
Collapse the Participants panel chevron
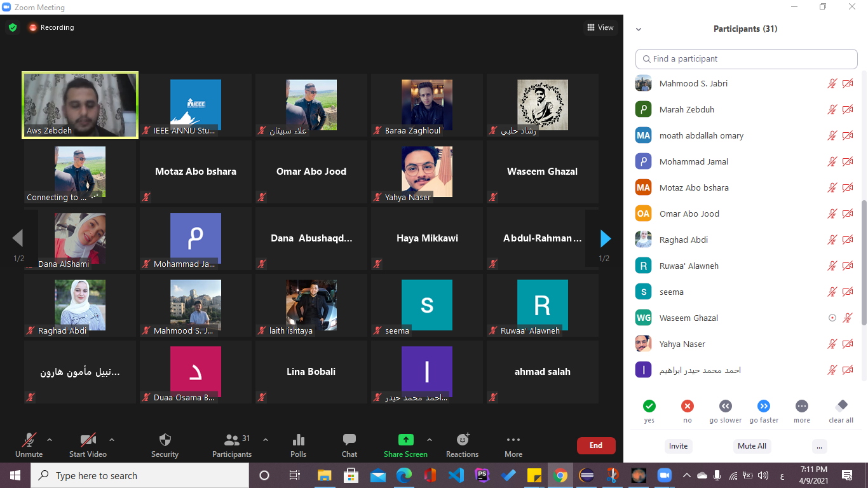(x=639, y=29)
